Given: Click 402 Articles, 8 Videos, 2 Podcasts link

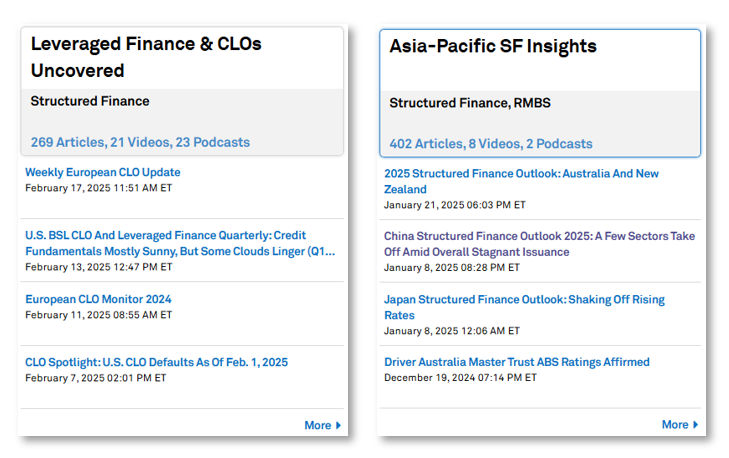Looking at the screenshot, I should coord(490,144).
